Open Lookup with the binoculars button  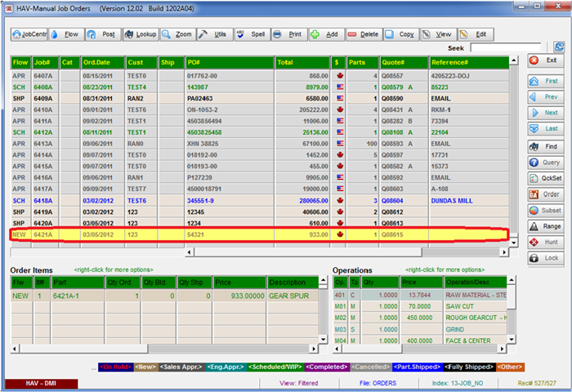[141, 34]
